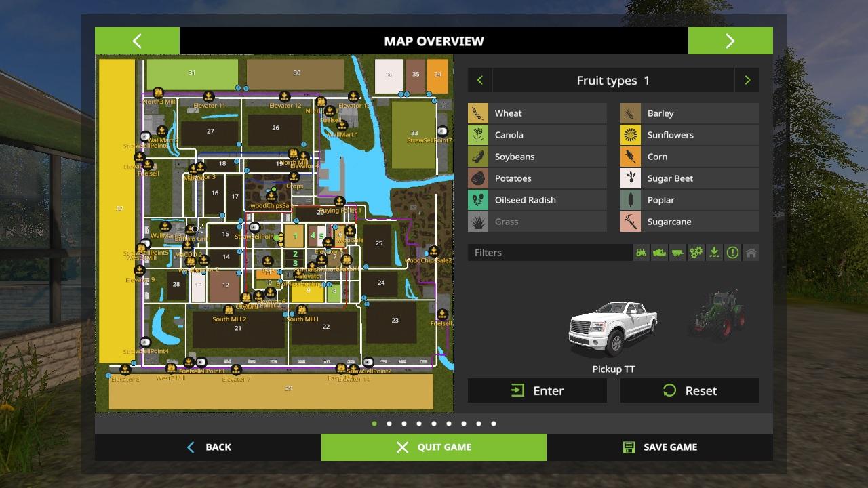Click the Wheat fruit type icon
Viewport: 868px width, 488px height.
478,113
